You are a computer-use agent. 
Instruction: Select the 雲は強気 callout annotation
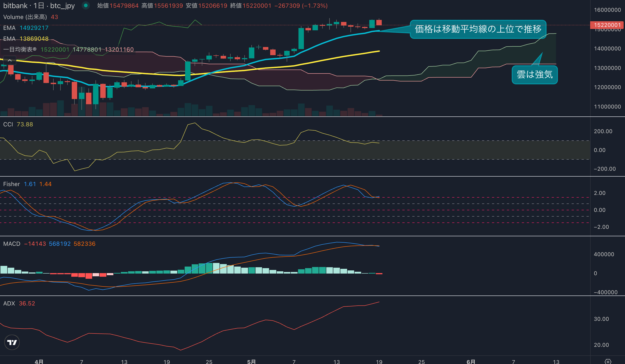534,75
